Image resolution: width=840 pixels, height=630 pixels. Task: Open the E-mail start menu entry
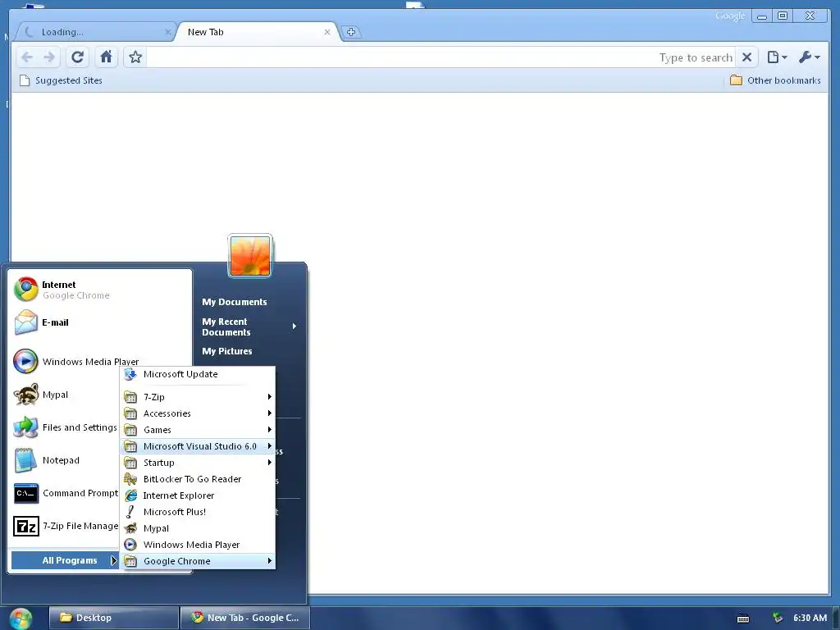[100, 322]
